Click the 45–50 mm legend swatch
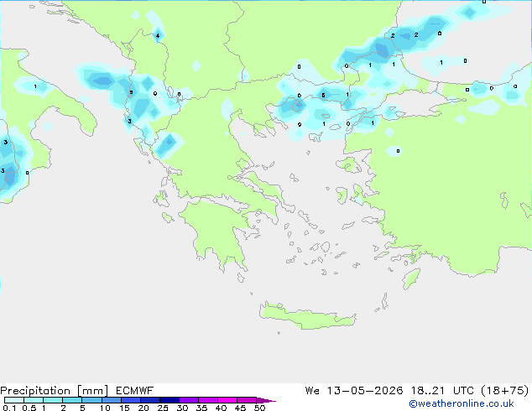This screenshot has height=411, width=532. [x=247, y=400]
